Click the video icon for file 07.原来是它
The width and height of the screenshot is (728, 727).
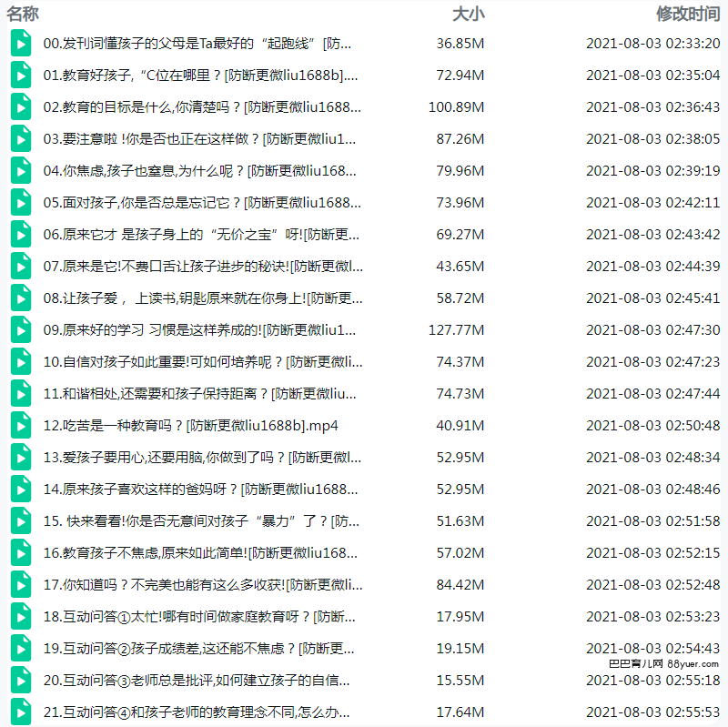click(21, 267)
